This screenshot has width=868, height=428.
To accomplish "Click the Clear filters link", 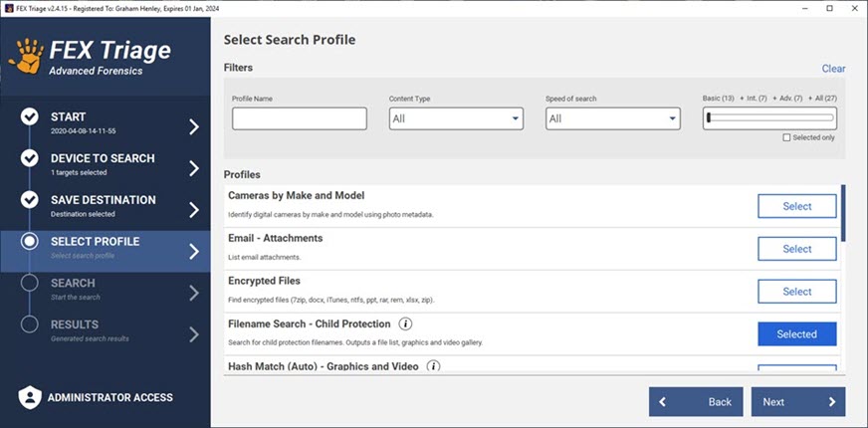I will [833, 69].
